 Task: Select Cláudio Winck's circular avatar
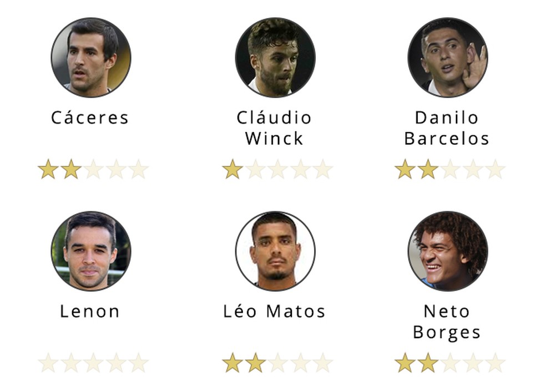tap(275, 57)
